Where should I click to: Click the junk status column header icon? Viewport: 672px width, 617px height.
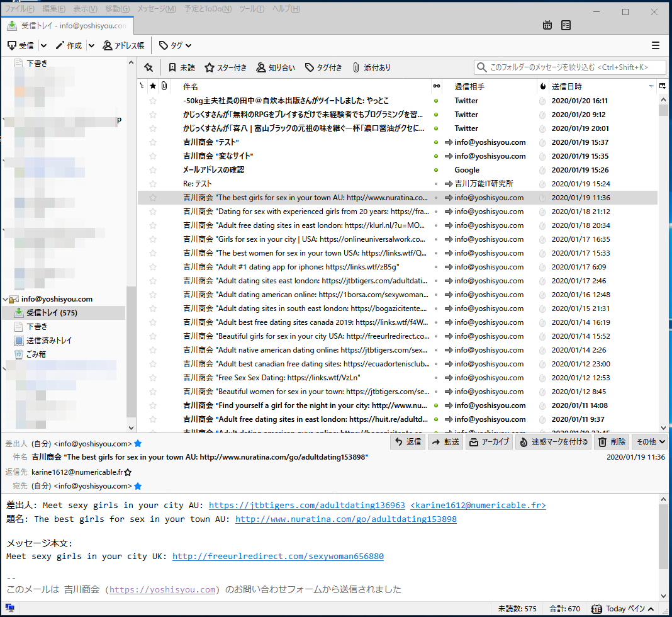tap(542, 86)
